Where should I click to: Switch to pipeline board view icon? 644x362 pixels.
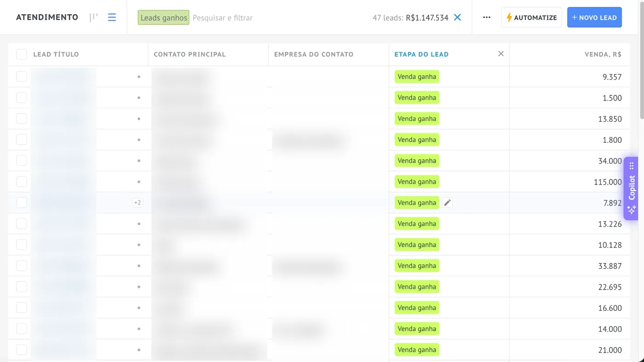click(94, 18)
